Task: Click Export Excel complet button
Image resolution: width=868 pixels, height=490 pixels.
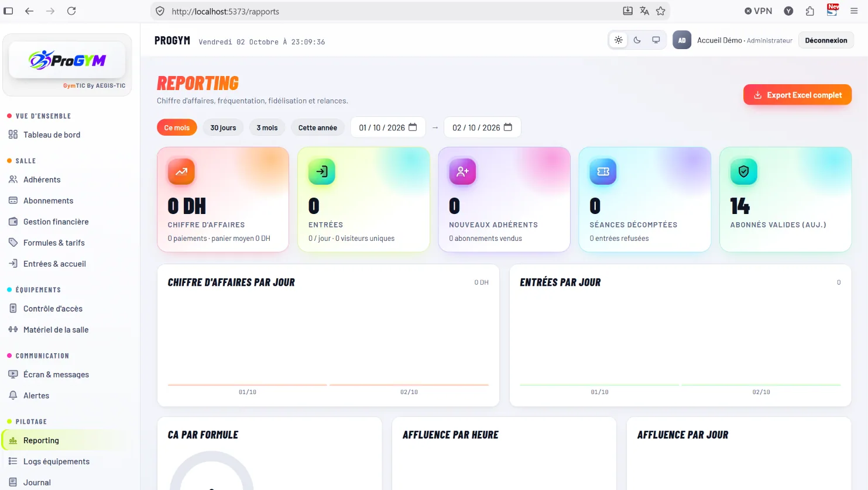Action: (797, 95)
